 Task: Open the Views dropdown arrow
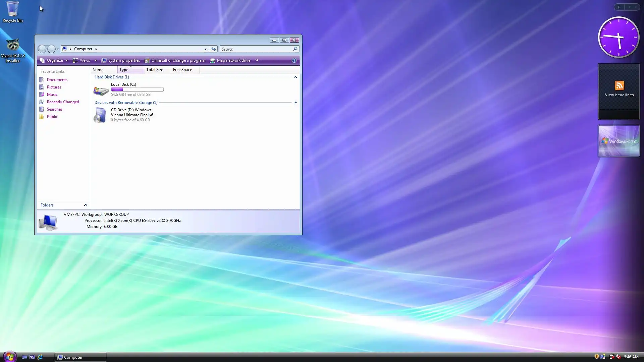click(96, 60)
